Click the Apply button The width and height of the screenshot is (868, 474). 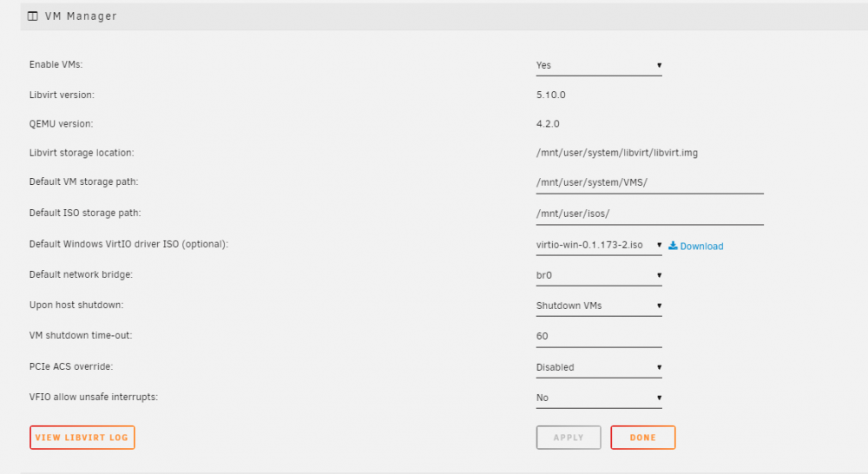[569, 438]
